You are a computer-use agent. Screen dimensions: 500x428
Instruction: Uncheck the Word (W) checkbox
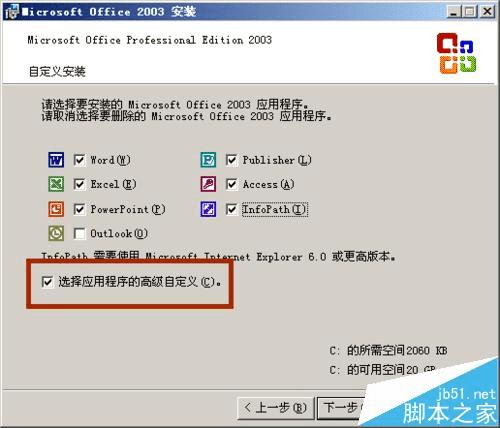point(79,160)
